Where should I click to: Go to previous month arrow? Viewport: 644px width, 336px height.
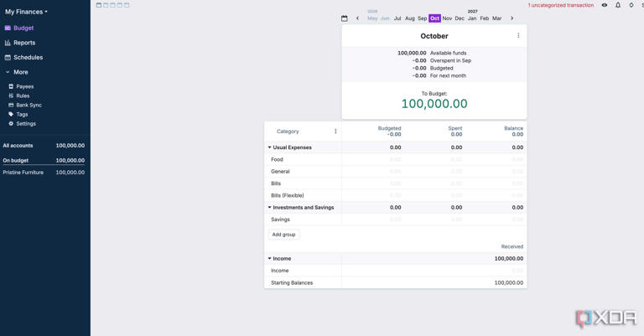357,18
